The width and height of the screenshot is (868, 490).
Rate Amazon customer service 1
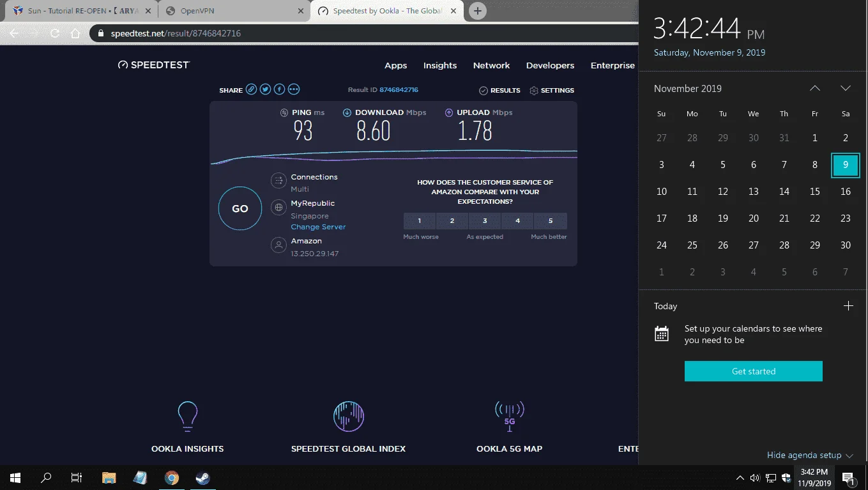(420, 221)
